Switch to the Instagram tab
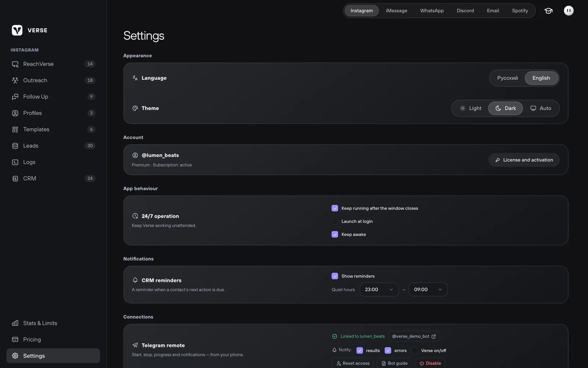This screenshot has height=368, width=588. click(x=362, y=11)
